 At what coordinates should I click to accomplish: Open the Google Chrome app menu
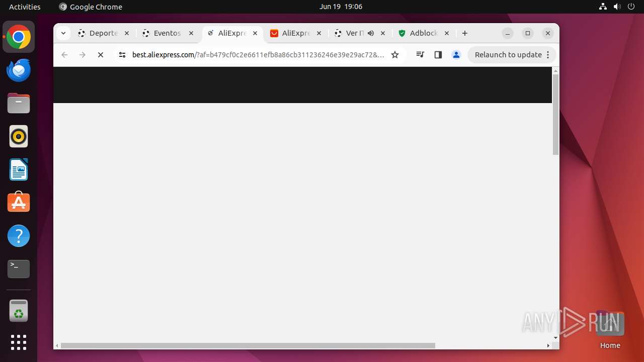click(x=91, y=7)
